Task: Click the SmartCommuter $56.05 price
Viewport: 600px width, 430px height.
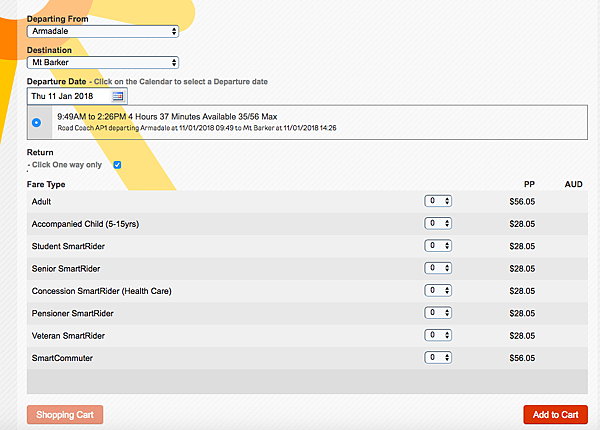Action: pyautogui.click(x=522, y=358)
